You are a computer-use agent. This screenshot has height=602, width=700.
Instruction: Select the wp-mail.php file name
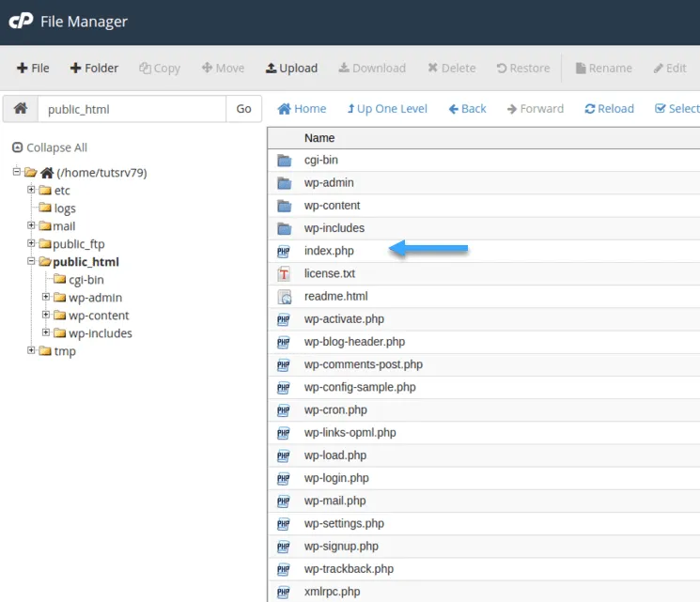click(334, 501)
